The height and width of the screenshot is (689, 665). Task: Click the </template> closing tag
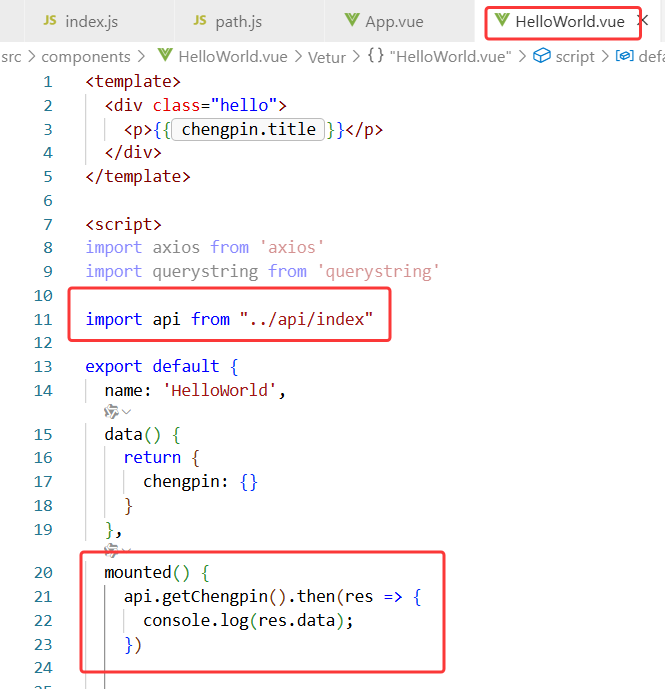point(138,177)
